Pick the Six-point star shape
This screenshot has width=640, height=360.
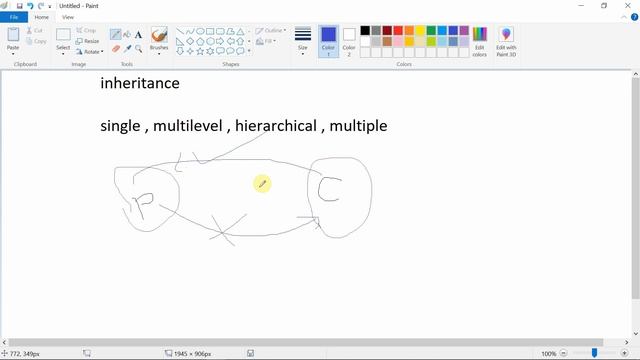pyautogui.click(x=210, y=51)
